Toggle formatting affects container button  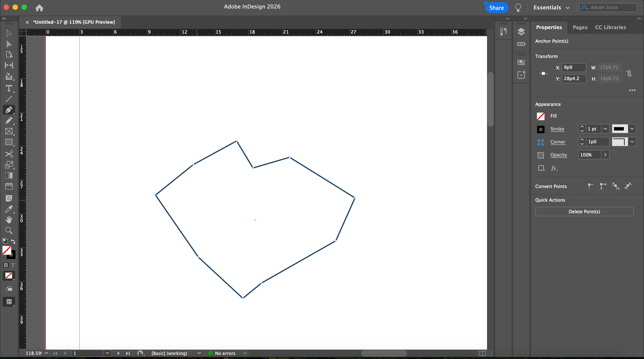6,265
